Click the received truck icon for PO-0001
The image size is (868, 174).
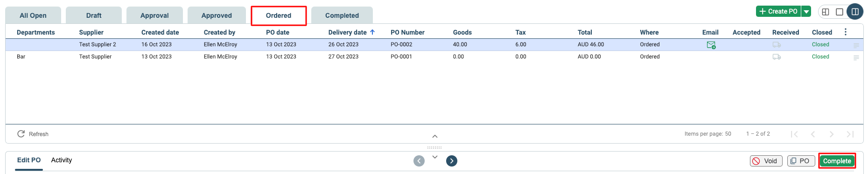[x=777, y=57]
